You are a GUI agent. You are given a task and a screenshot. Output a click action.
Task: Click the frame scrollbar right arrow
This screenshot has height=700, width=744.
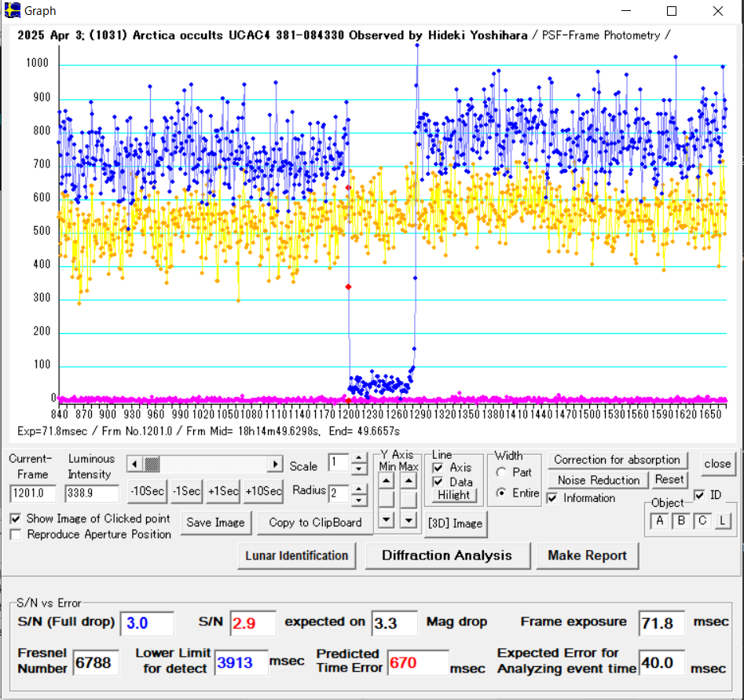click(275, 464)
